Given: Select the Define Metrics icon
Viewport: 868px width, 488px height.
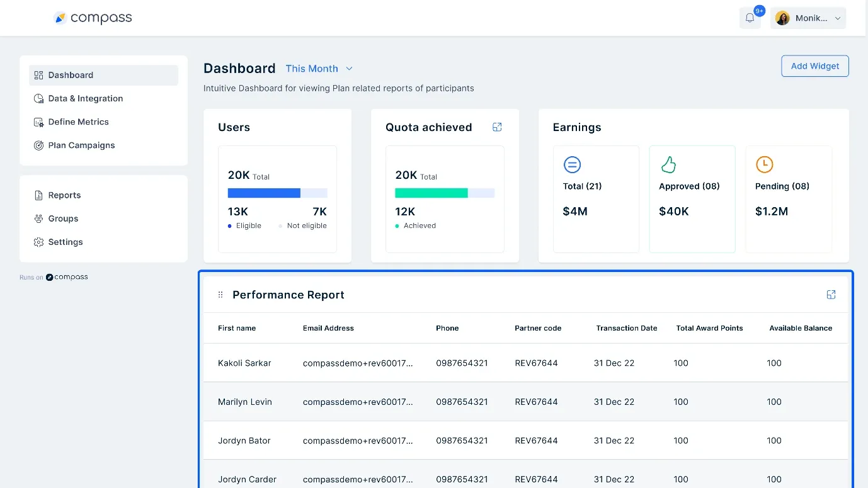Looking at the screenshot, I should (37, 122).
